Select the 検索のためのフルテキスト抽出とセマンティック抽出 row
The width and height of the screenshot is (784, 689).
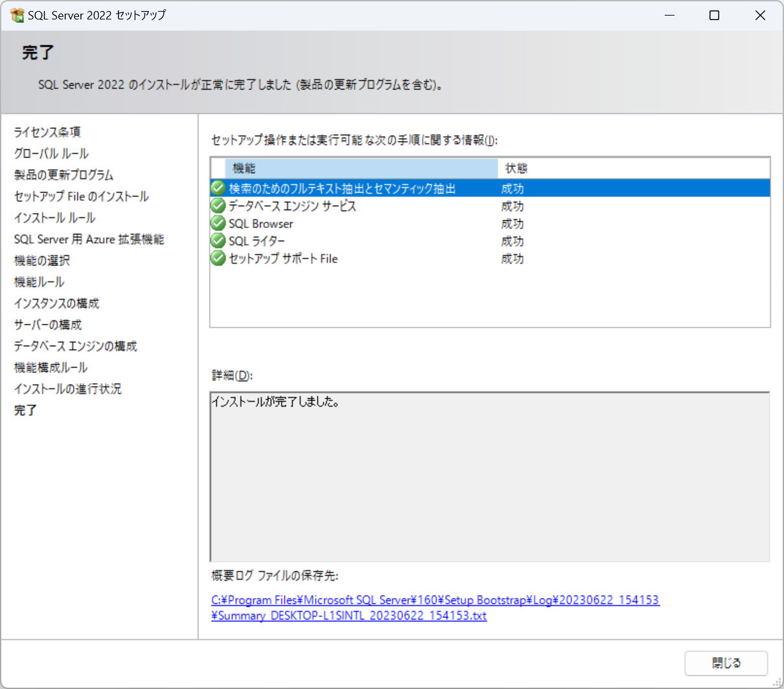pyautogui.click(x=490, y=189)
